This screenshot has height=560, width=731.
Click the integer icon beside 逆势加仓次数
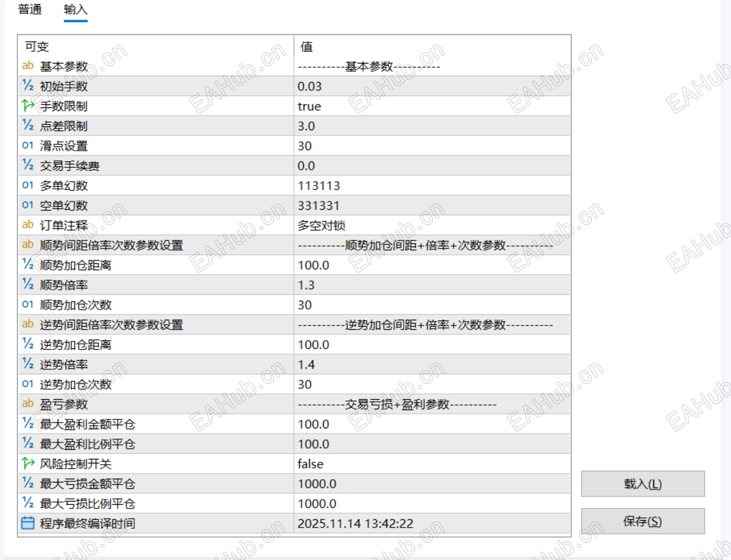(28, 384)
